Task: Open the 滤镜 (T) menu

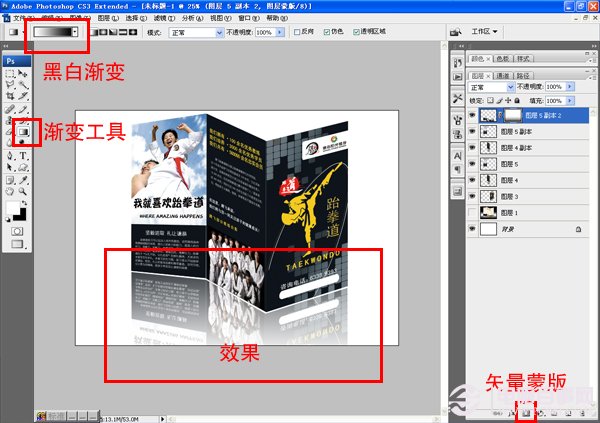Action: click(x=165, y=18)
